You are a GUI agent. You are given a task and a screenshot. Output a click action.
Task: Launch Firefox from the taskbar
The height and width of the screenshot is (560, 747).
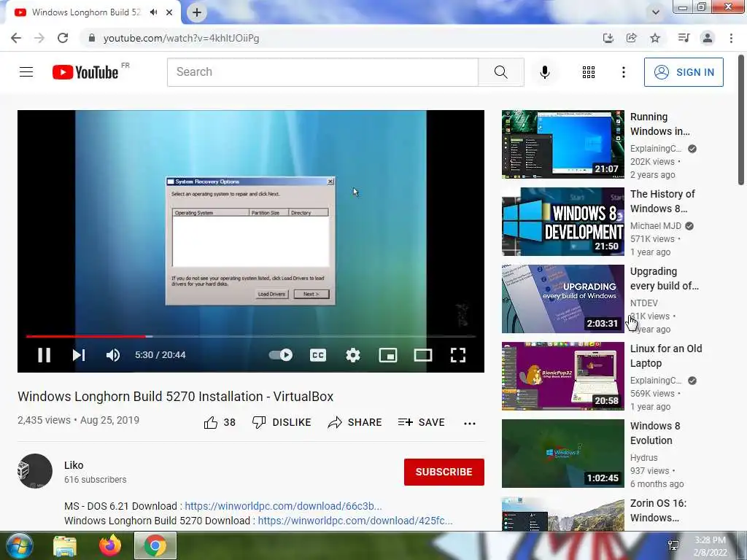point(111,545)
